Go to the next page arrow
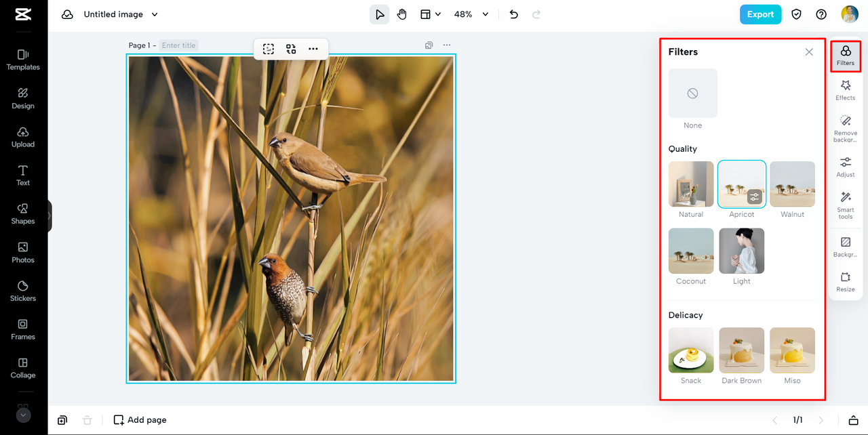868x435 pixels. pos(821,420)
